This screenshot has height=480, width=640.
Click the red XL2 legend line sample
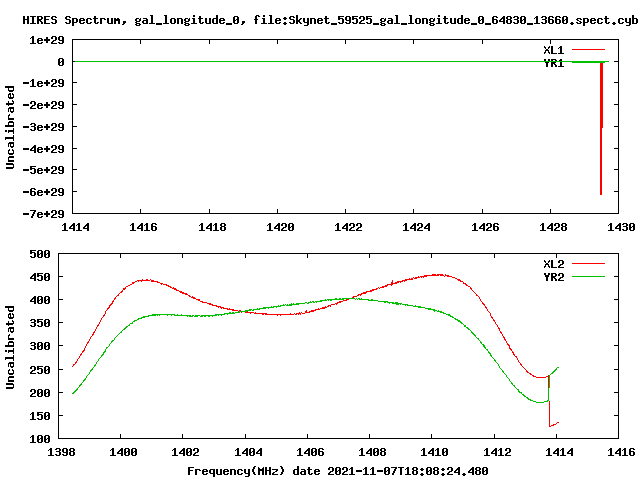point(588,264)
